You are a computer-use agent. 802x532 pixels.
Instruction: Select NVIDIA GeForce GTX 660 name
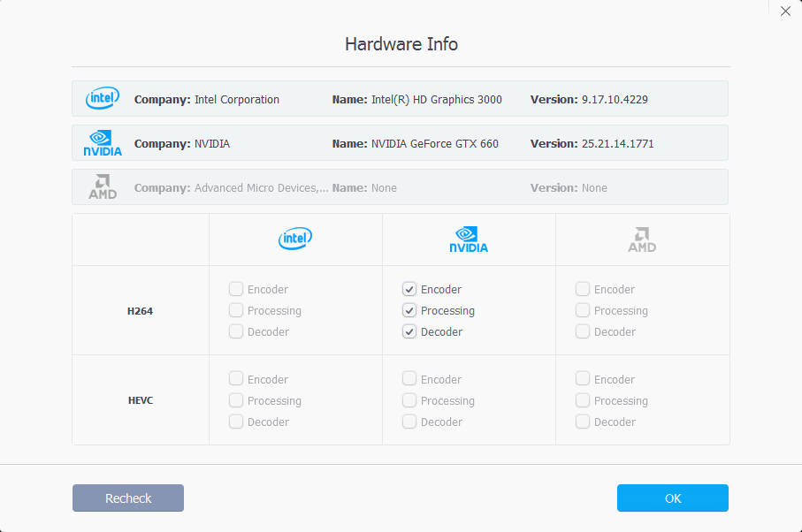point(435,143)
